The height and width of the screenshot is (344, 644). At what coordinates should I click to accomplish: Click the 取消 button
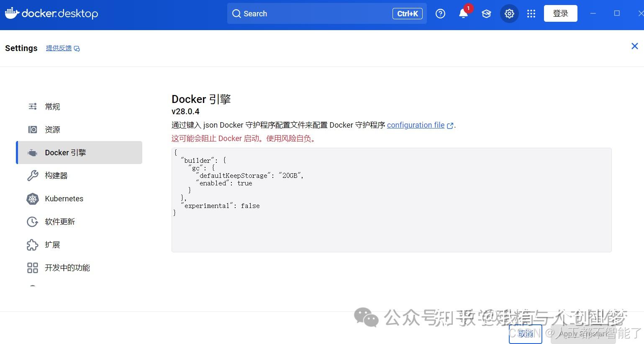tap(525, 334)
